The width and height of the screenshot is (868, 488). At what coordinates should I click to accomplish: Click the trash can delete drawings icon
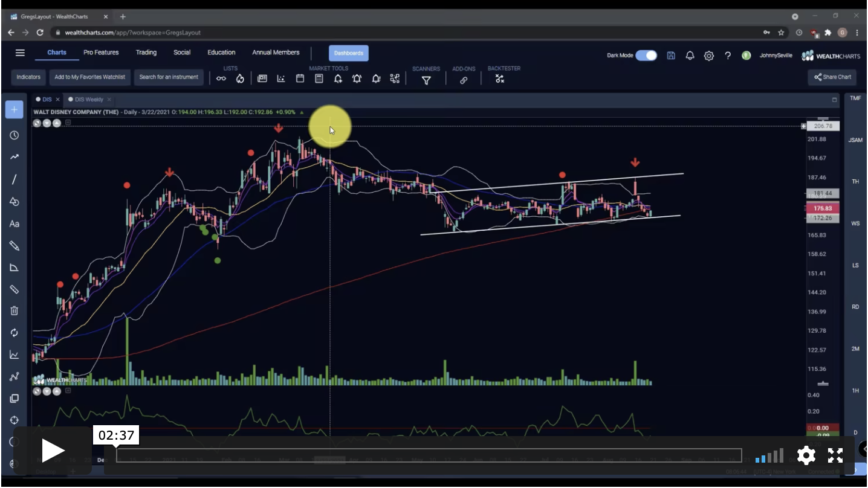point(14,310)
